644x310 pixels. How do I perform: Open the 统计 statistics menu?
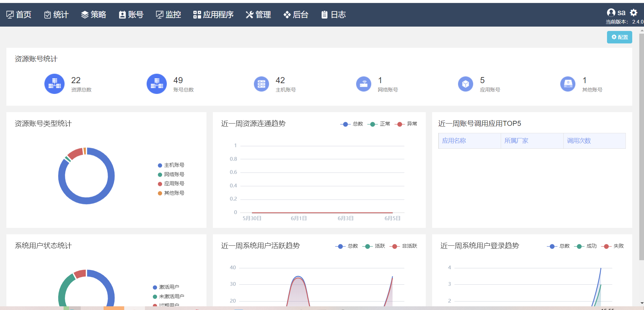[56, 14]
